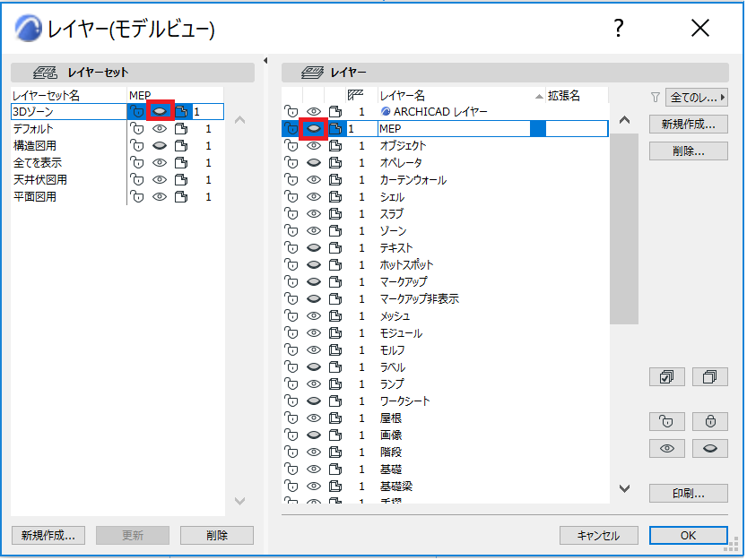Select the ARCHICAD レイヤー row
This screenshot has width=747, height=560.
click(445, 112)
